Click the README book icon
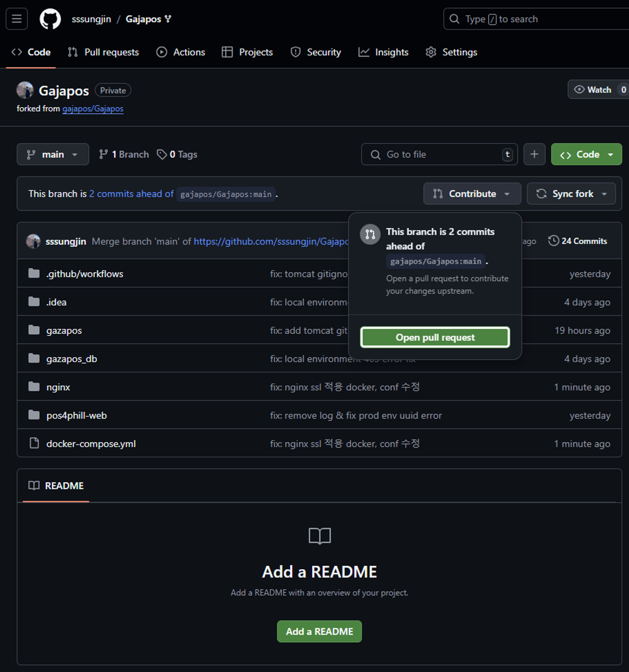Screen dimensions: 629x672 coord(34,486)
